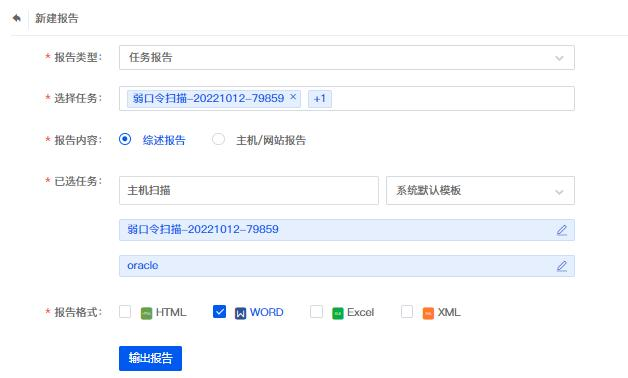Viewport: 628px width, 378px height.
Task: Check the XML format checkbox
Action: (x=407, y=312)
